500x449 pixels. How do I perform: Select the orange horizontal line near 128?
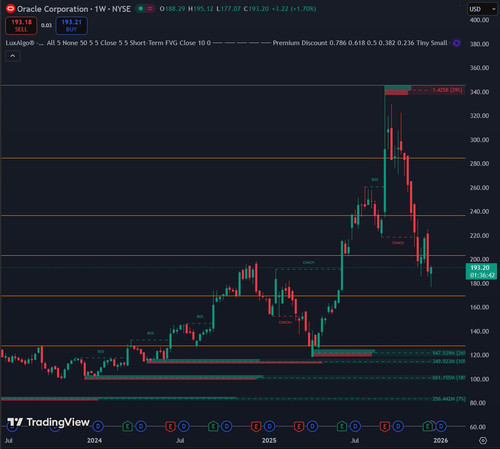[x=233, y=346]
